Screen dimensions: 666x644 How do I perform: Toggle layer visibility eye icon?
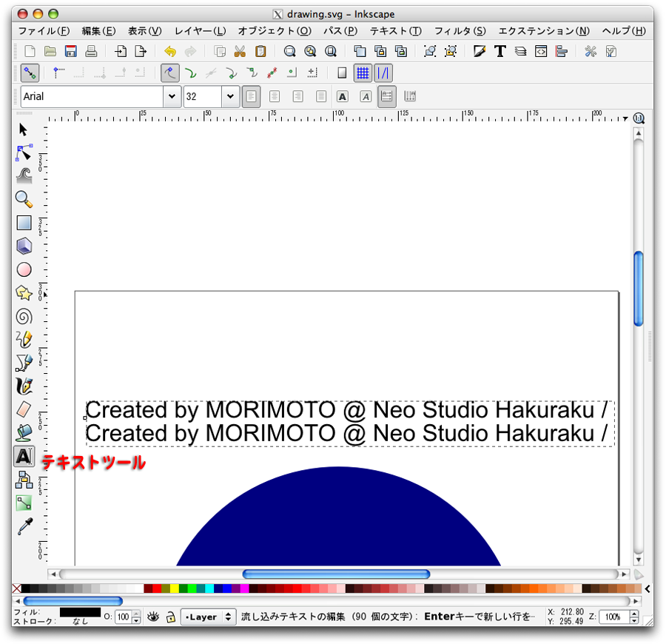point(153,617)
